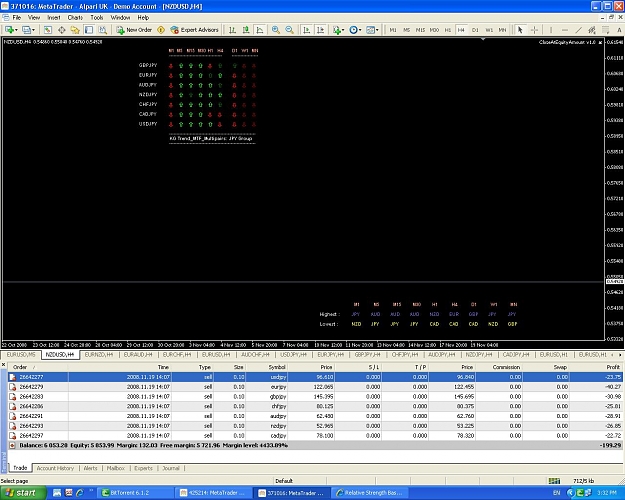Close the terminal panel with the X
This screenshot has height=500, width=625.
click(x=4, y=364)
